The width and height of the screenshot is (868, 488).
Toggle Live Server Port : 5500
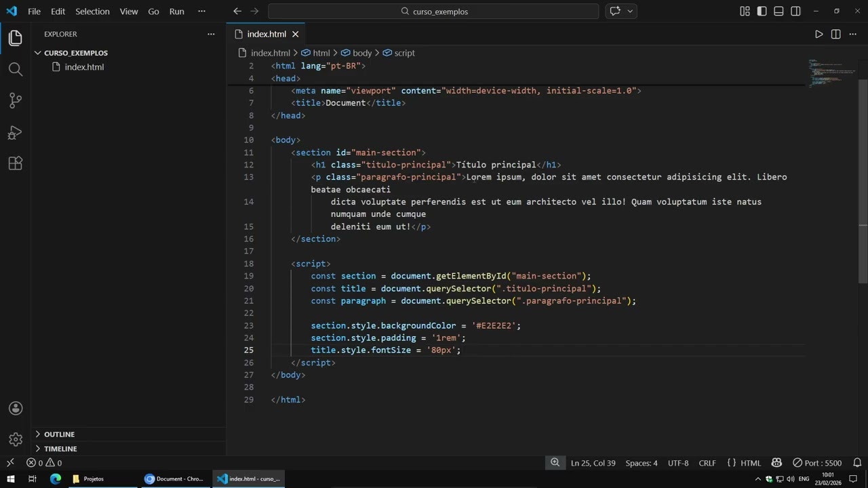[817, 463]
